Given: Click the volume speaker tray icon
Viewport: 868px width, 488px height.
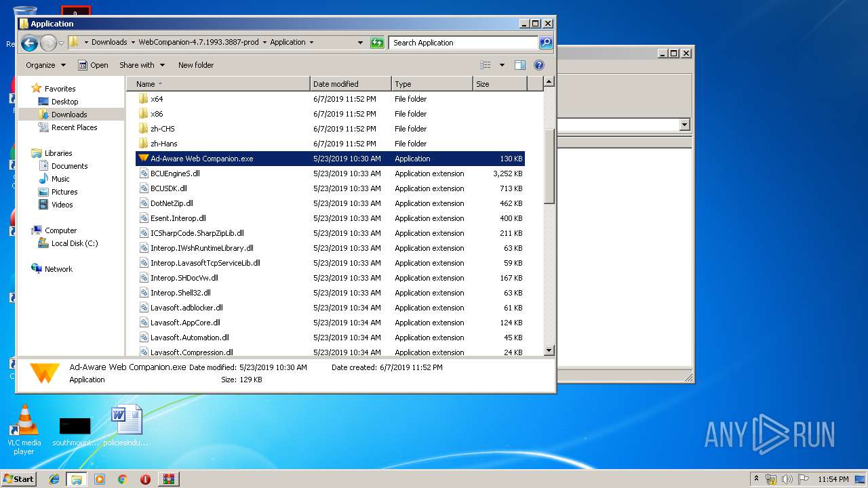Looking at the screenshot, I should [x=787, y=479].
